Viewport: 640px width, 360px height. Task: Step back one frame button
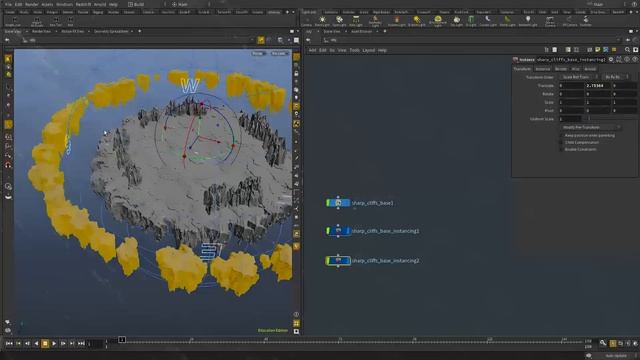click(x=27, y=344)
